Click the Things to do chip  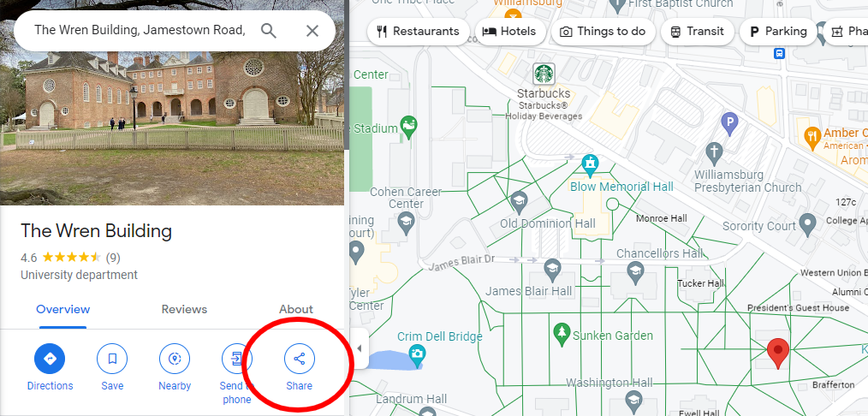603,32
